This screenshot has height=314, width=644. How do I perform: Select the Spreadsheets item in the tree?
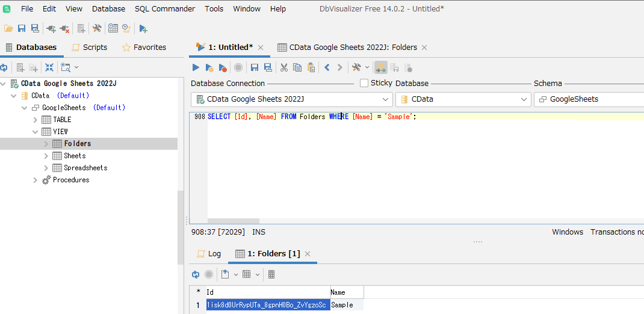pyautogui.click(x=85, y=168)
